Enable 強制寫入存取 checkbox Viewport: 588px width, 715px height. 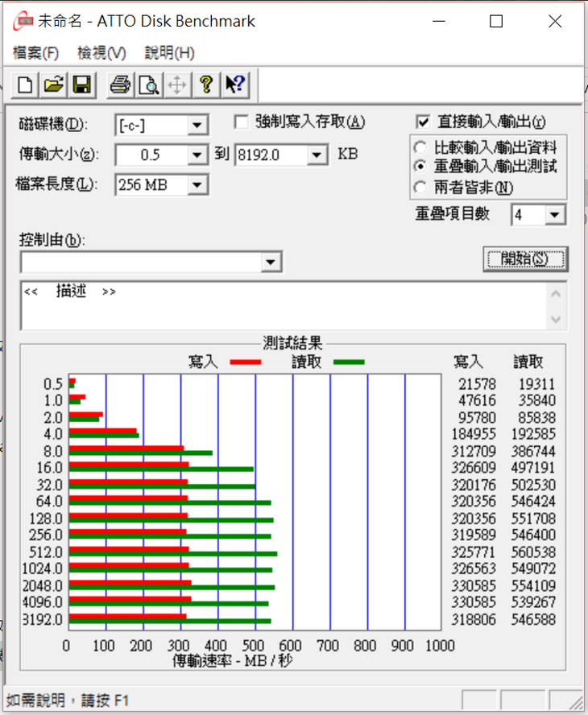[x=241, y=122]
